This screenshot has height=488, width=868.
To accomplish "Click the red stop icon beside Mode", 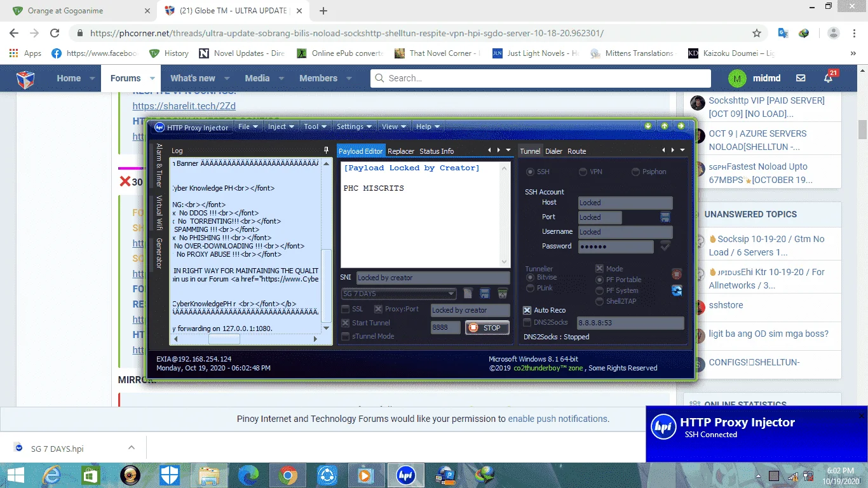I will pyautogui.click(x=677, y=274).
